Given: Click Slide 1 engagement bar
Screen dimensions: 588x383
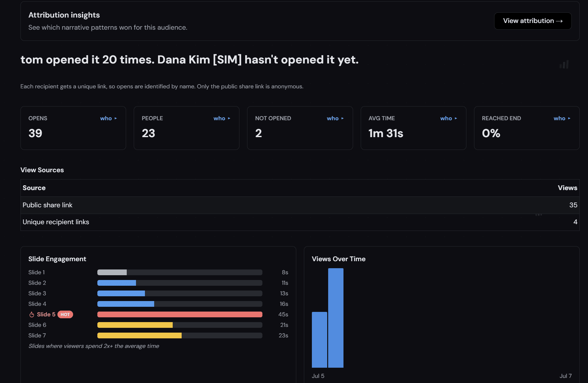Looking at the screenshot, I should (x=180, y=272).
